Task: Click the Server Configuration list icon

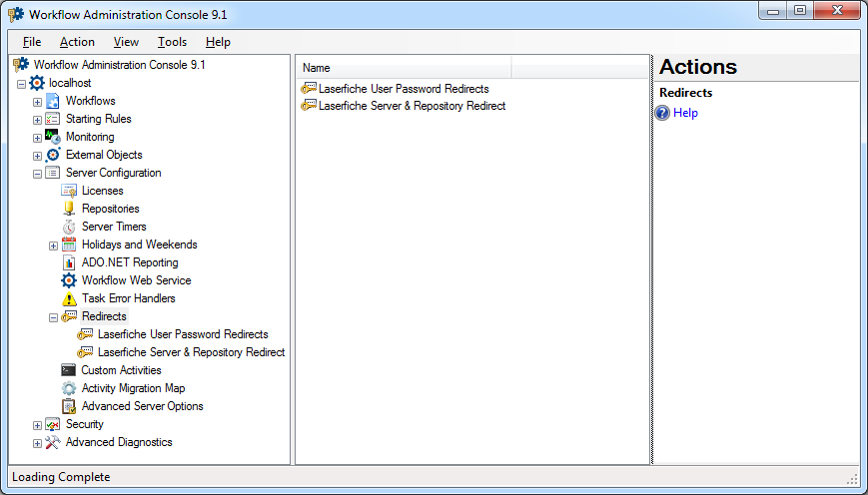Action: point(53,173)
